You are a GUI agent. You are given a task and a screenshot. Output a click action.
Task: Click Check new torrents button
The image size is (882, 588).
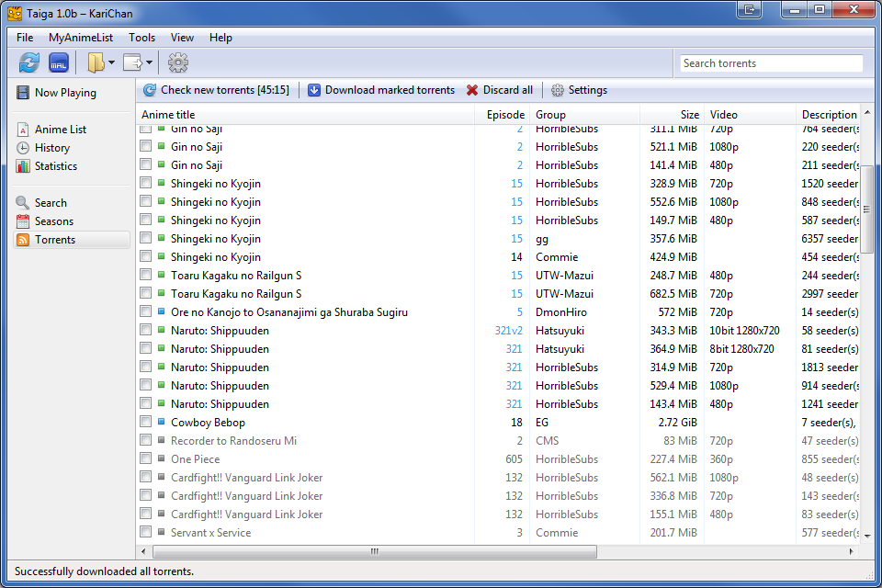click(x=217, y=90)
